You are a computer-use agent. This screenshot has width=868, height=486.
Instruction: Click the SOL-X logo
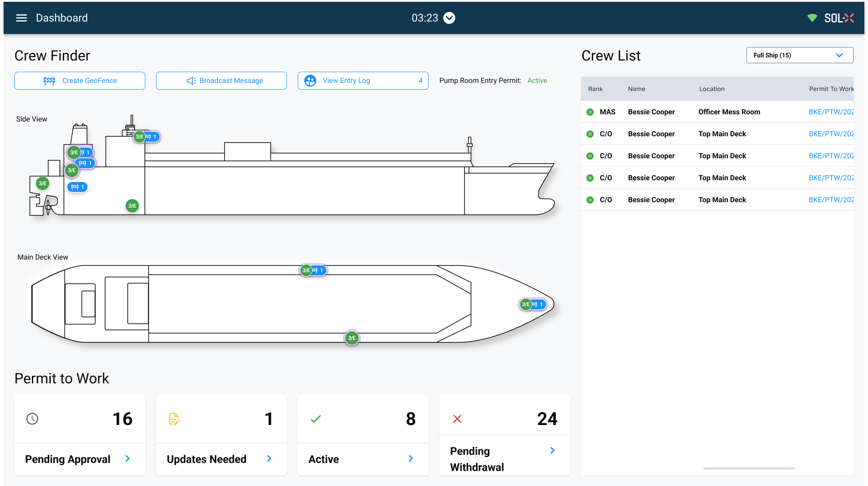(x=839, y=18)
